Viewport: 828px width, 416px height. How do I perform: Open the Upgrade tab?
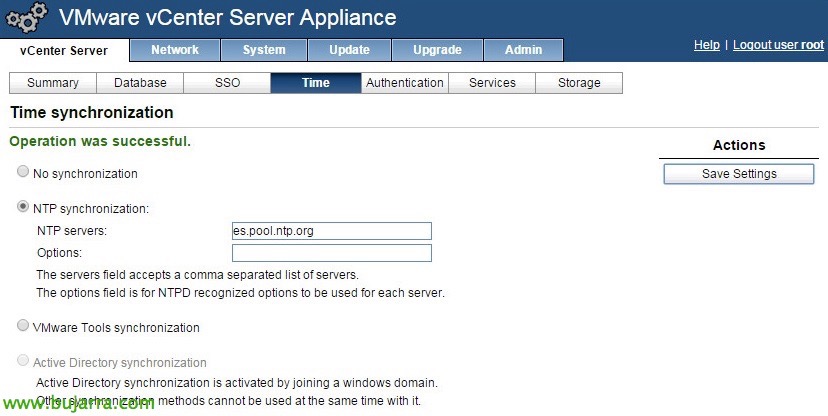[x=437, y=50]
